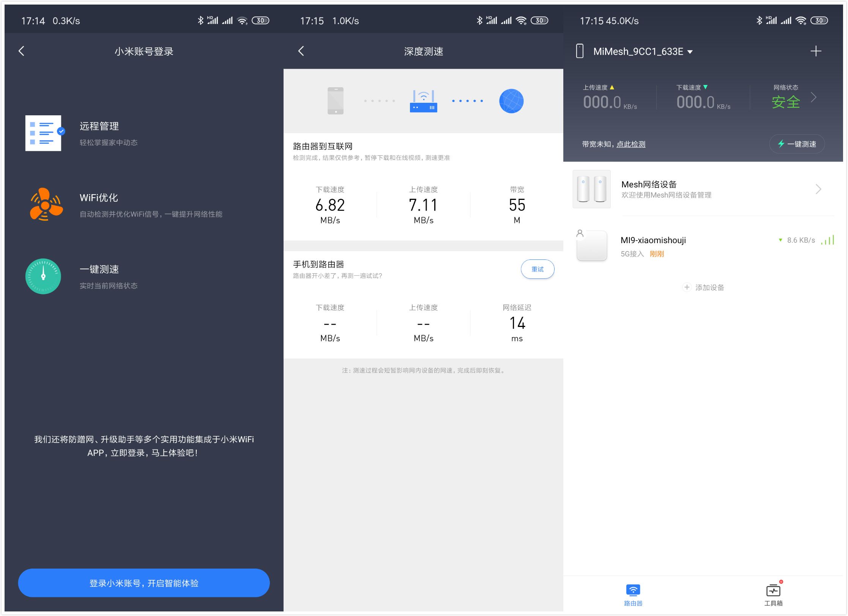Tap the 手机到路由器 section heading
The image size is (848, 616).
318,264
